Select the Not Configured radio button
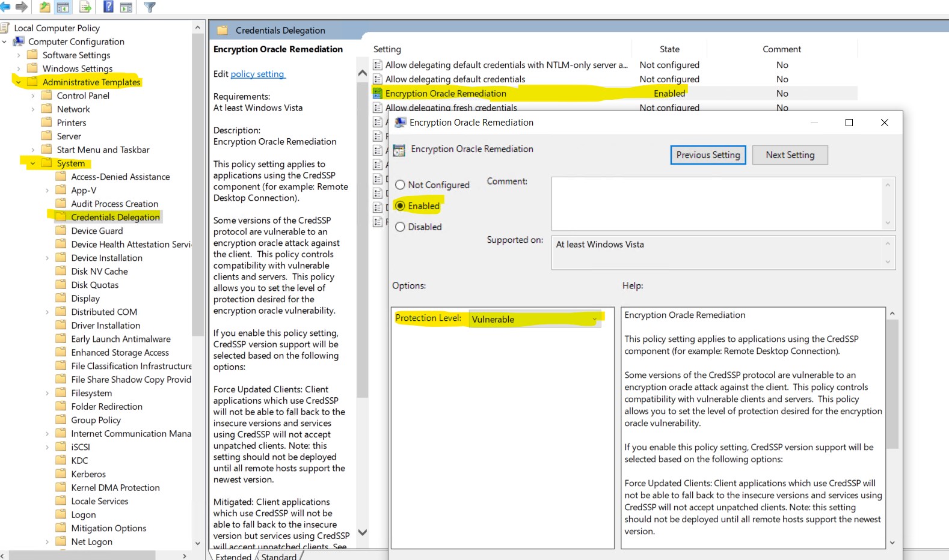This screenshot has height=560, width=949. tap(400, 185)
